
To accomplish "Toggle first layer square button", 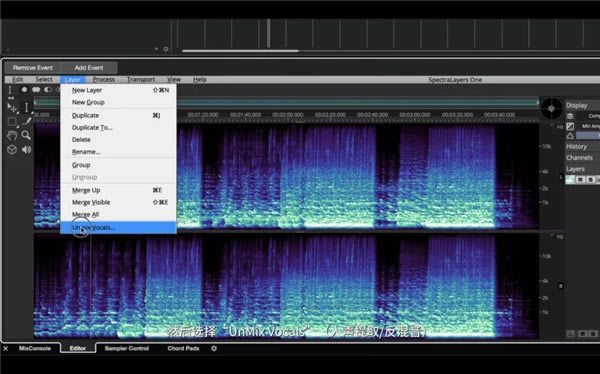I will click(x=580, y=179).
